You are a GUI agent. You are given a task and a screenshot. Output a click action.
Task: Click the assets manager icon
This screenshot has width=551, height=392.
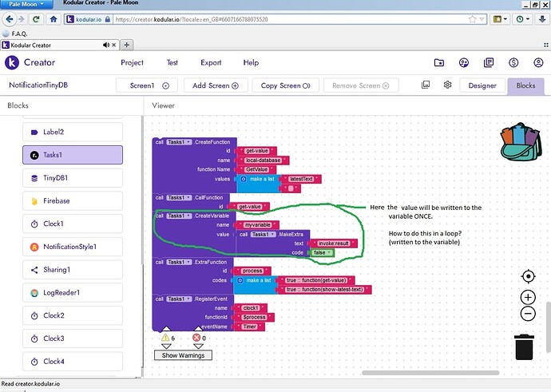click(426, 85)
